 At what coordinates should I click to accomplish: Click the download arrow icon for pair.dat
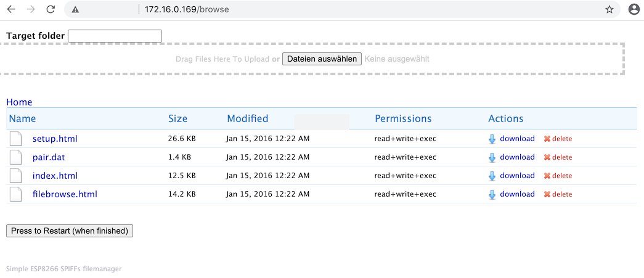[492, 158]
